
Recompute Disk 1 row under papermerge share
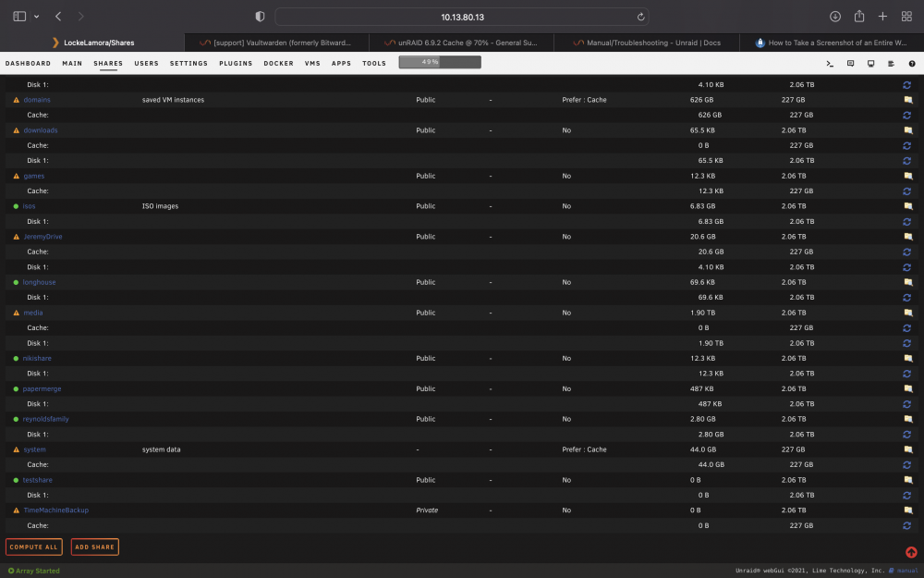point(907,404)
